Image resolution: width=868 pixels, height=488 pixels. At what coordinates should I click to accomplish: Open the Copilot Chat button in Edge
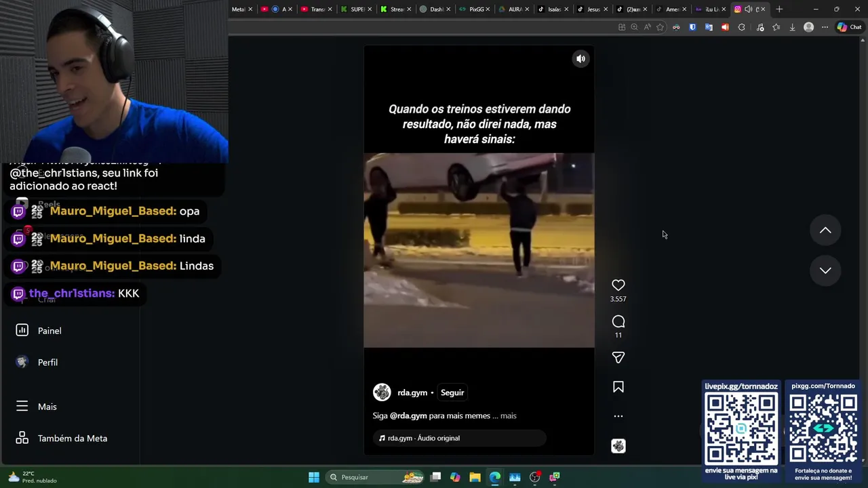[849, 27]
